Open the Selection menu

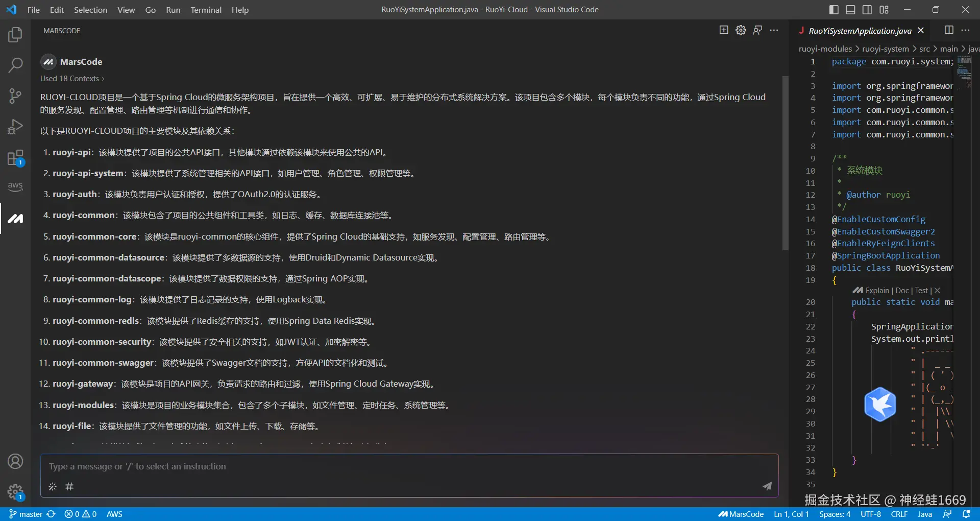pyautogui.click(x=90, y=10)
